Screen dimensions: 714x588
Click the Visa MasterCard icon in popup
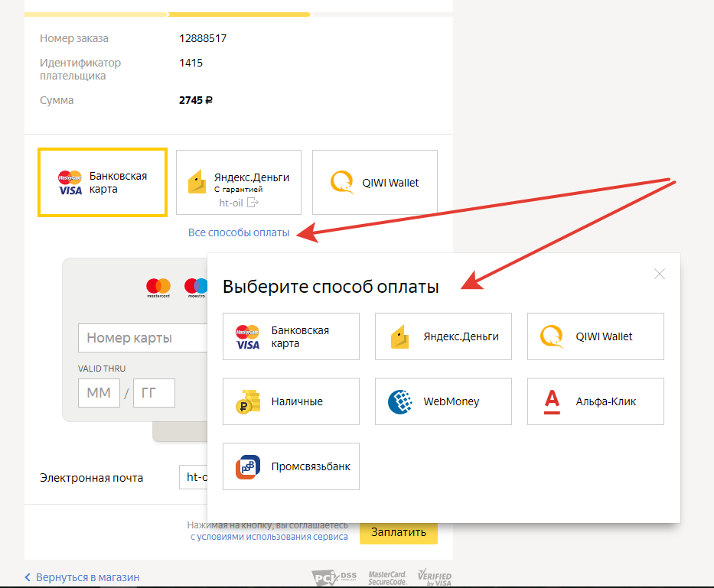(x=247, y=336)
